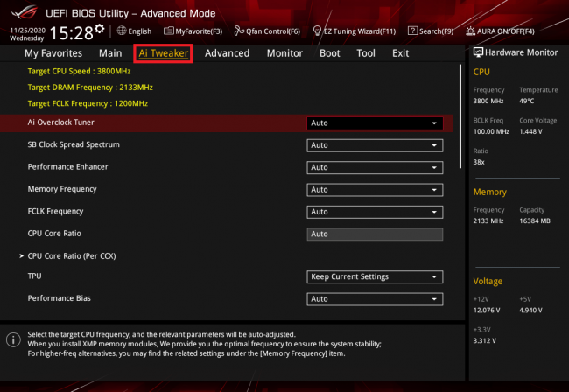Image resolution: width=569 pixels, height=392 pixels.
Task: Open the My Favorites tab
Action: [x=53, y=53]
